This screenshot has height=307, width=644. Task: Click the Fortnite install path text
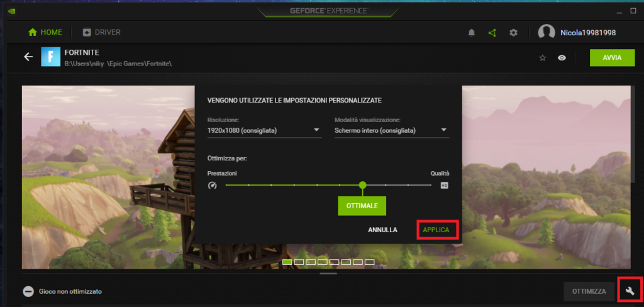point(118,64)
